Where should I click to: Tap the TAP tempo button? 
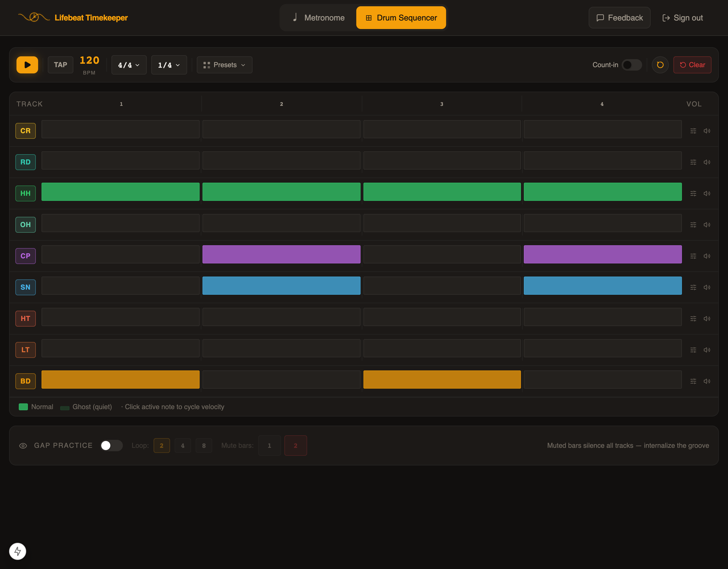(60, 65)
